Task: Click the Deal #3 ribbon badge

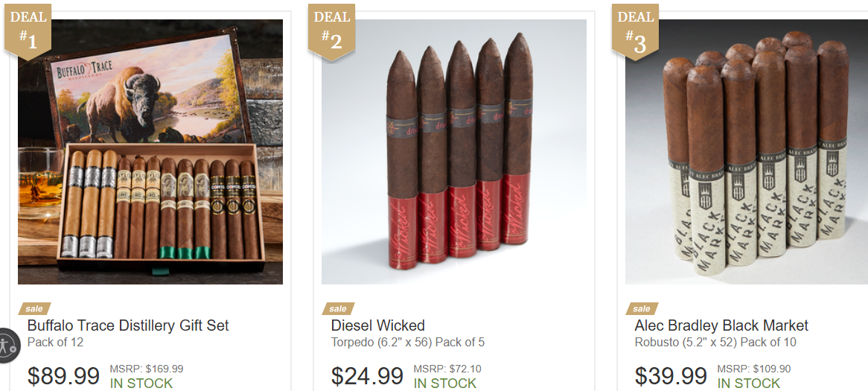Action: (635, 31)
